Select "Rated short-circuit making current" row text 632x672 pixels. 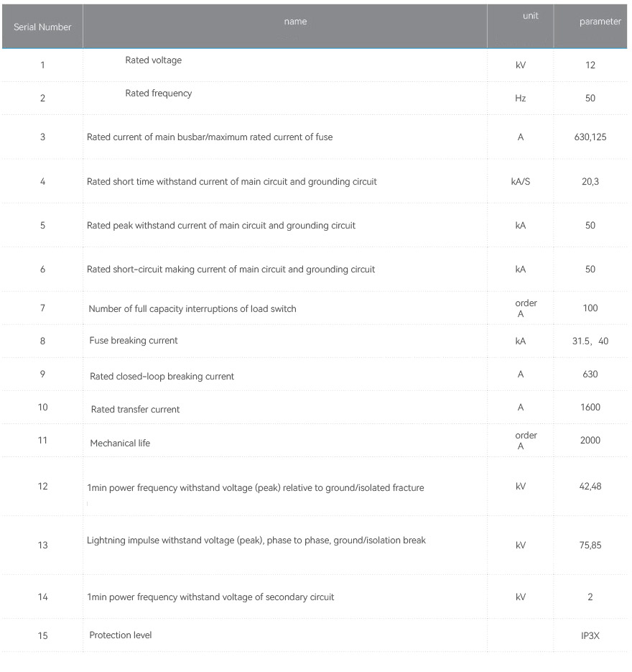coord(231,270)
